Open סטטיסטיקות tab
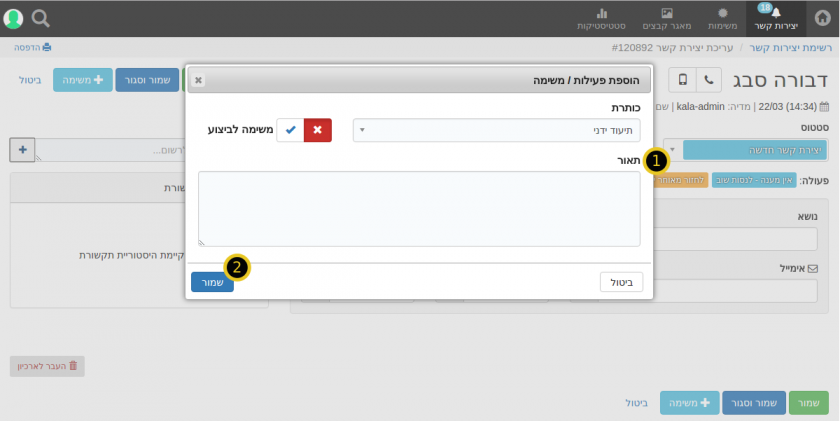This screenshot has width=840, height=421. [601, 19]
